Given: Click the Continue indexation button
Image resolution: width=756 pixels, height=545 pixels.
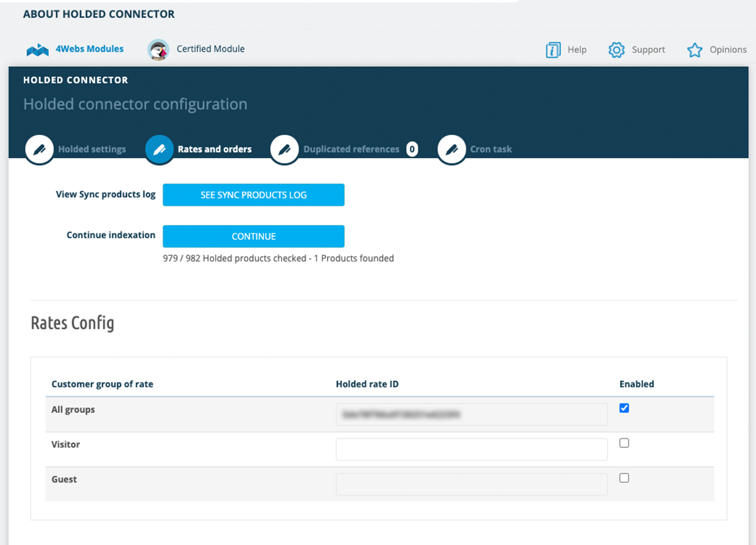Looking at the screenshot, I should 253,236.
